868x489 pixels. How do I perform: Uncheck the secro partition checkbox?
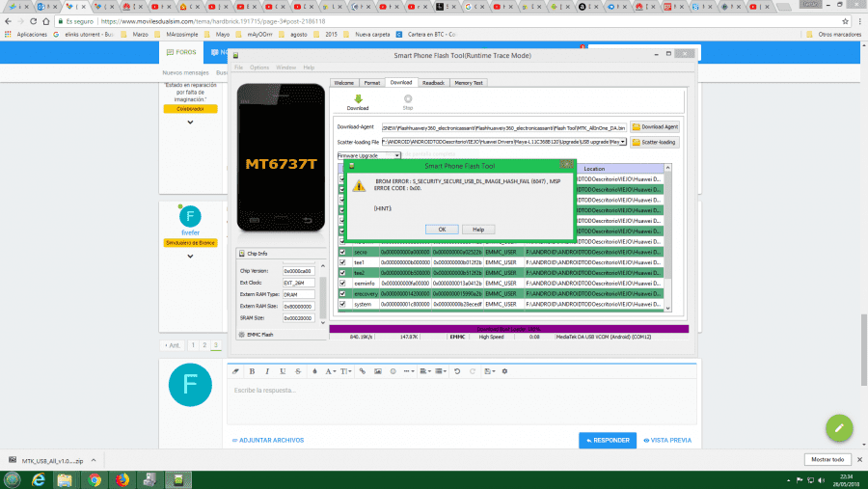[x=342, y=252]
